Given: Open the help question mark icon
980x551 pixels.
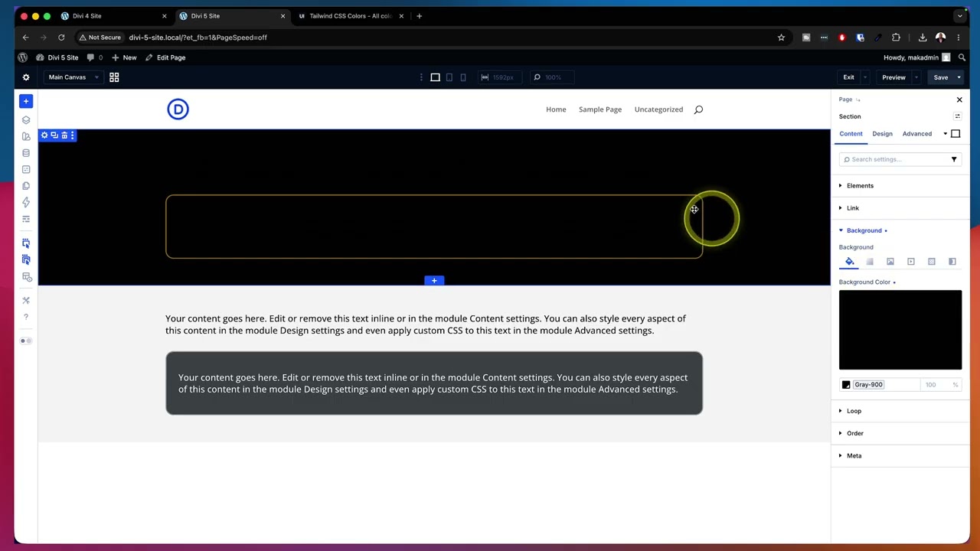Looking at the screenshot, I should pyautogui.click(x=26, y=317).
